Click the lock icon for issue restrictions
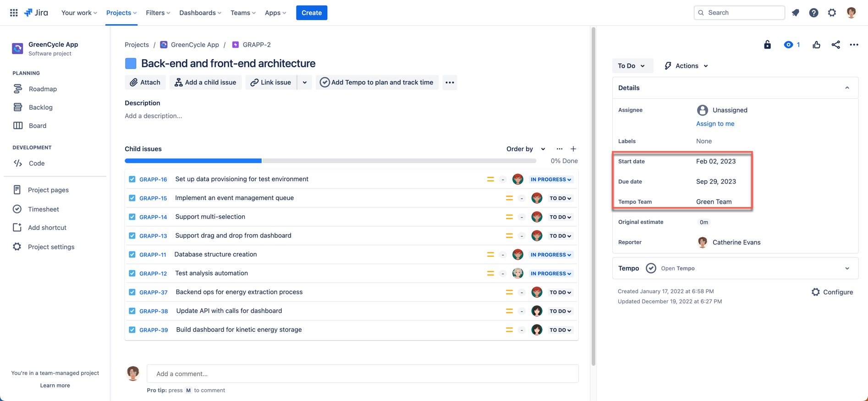 [x=767, y=45]
